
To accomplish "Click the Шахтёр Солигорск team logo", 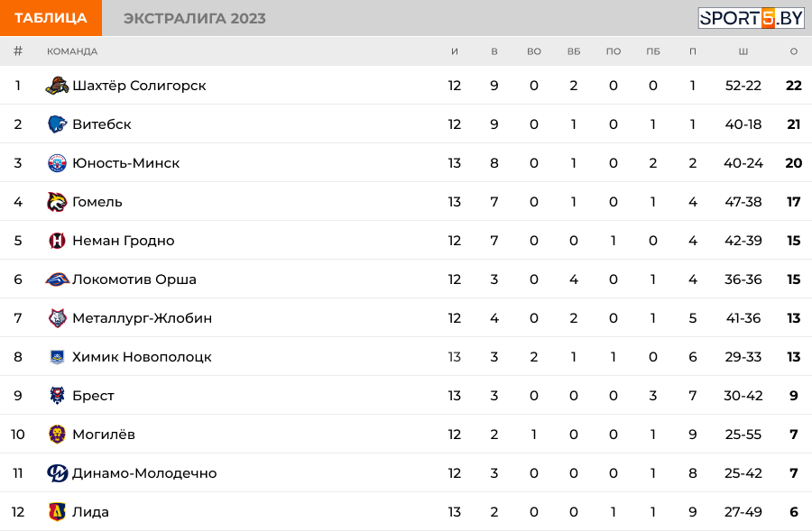I will pyautogui.click(x=57, y=86).
